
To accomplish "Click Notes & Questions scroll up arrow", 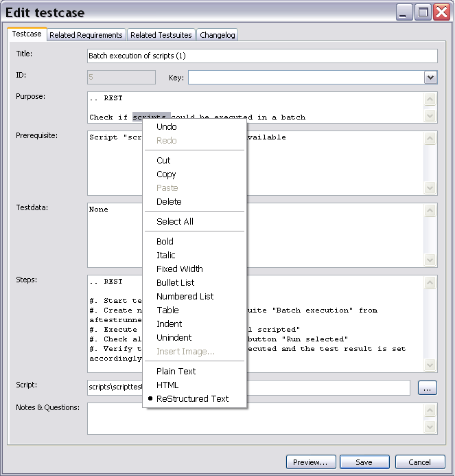I will pos(430,411).
